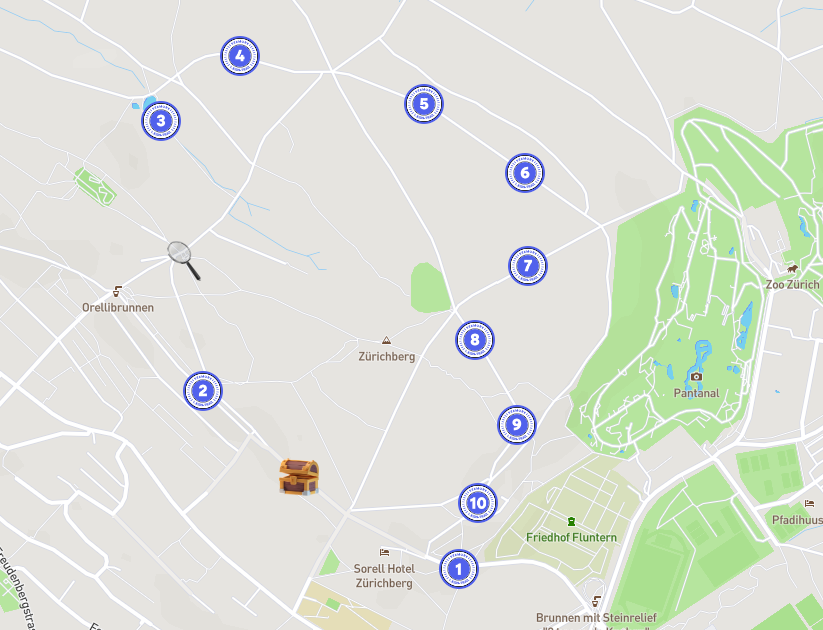The width and height of the screenshot is (823, 630).
Task: Open the Sorell Hotel Zürichberg label
Action: click(x=384, y=576)
